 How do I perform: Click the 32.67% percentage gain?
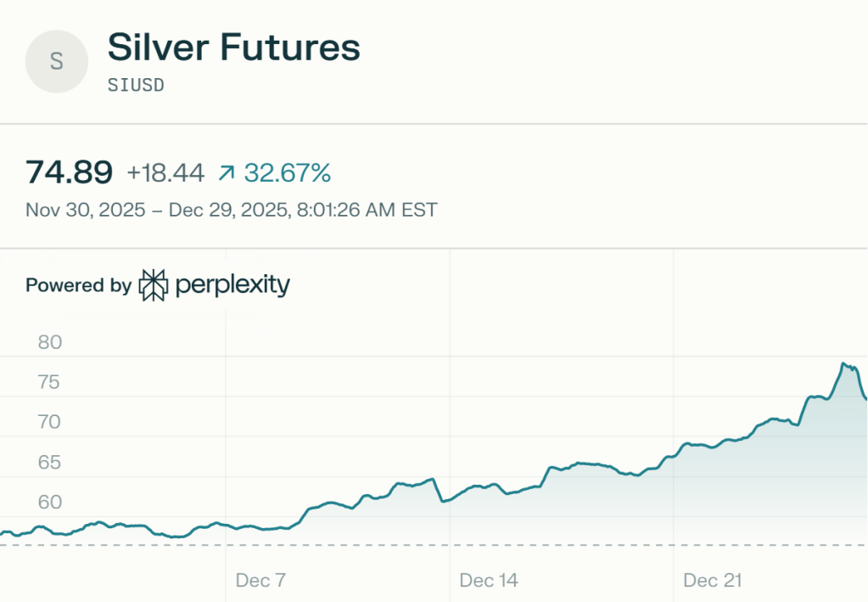288,173
